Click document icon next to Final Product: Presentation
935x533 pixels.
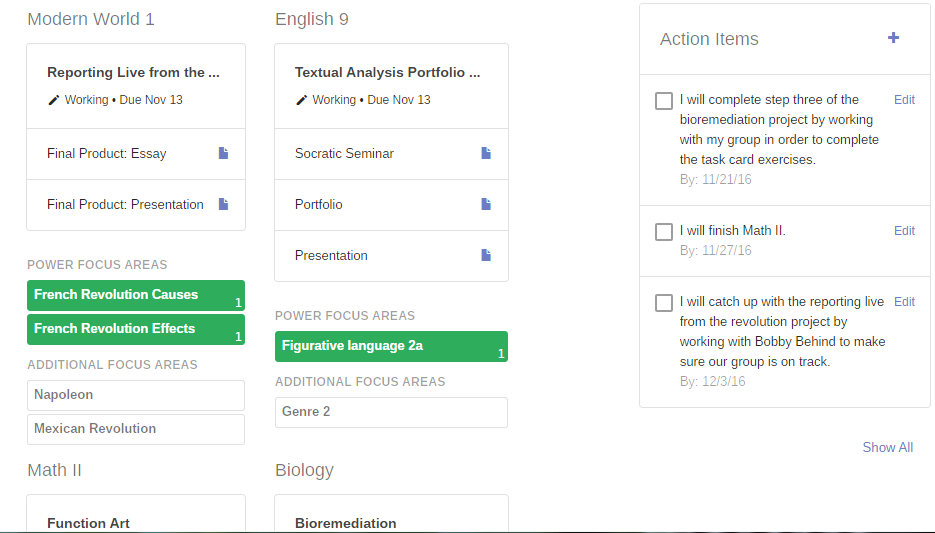point(224,204)
